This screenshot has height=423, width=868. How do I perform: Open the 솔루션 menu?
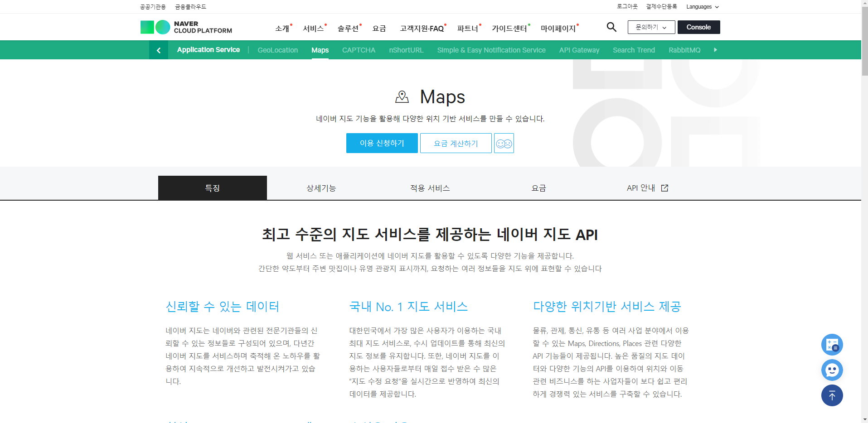coord(348,28)
